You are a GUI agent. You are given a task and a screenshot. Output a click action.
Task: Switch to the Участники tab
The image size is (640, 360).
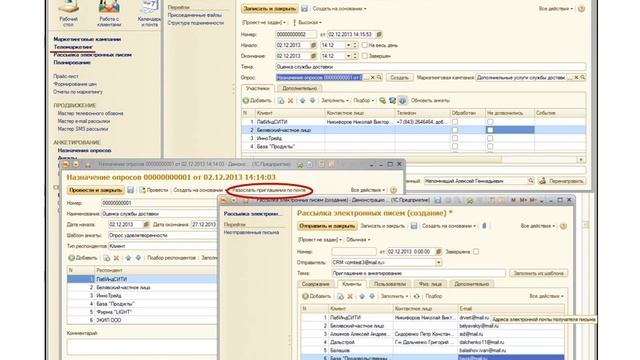point(258,89)
